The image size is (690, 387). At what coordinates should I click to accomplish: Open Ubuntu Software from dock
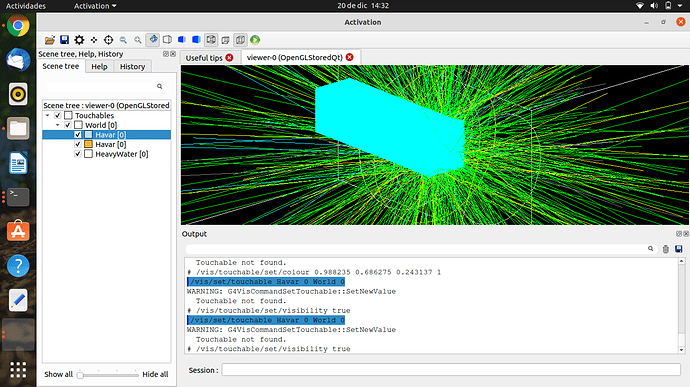pyautogui.click(x=18, y=231)
